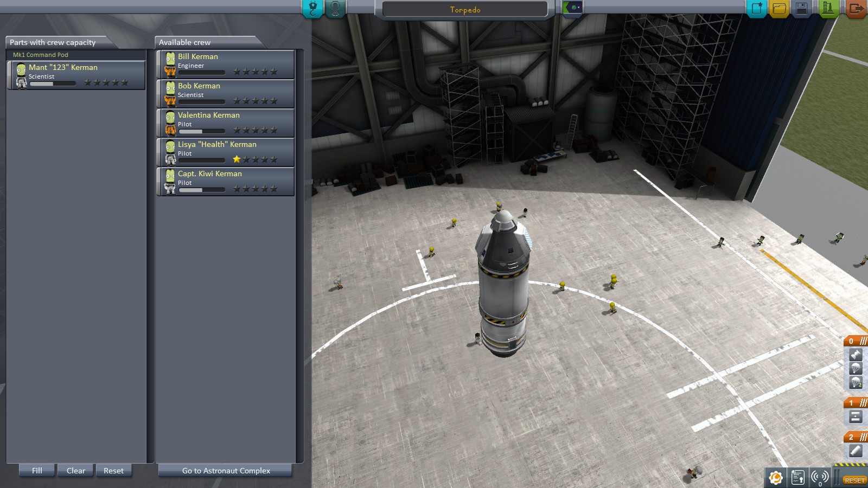The height and width of the screenshot is (488, 868).
Task: Open the contracts clipboard icon
Action: [x=797, y=478]
